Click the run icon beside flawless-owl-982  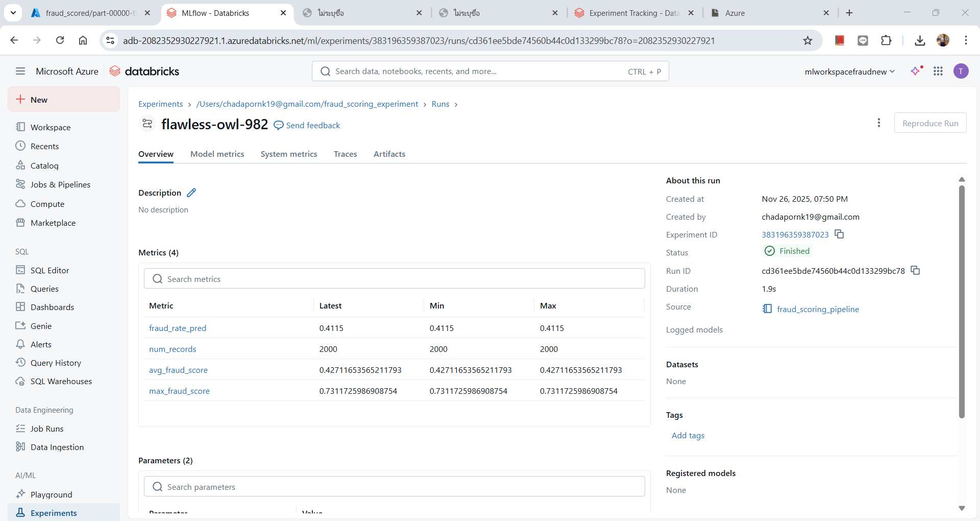tap(148, 124)
